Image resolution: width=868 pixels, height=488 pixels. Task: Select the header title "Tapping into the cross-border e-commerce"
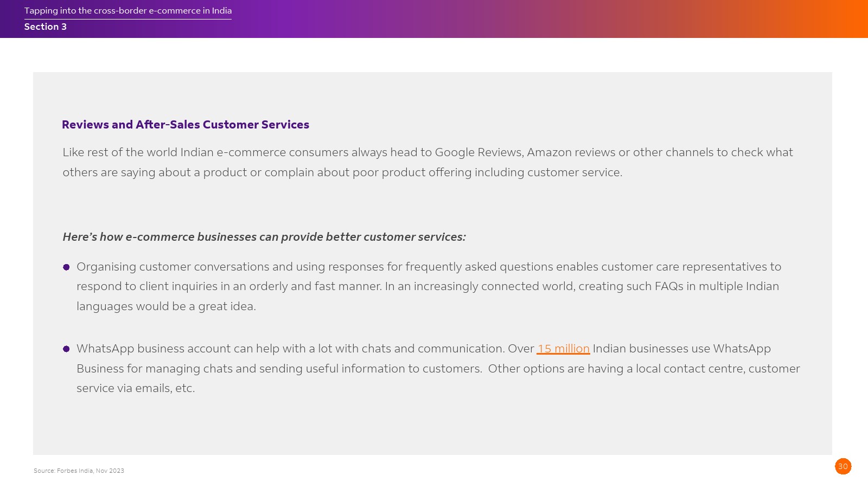pyautogui.click(x=127, y=11)
